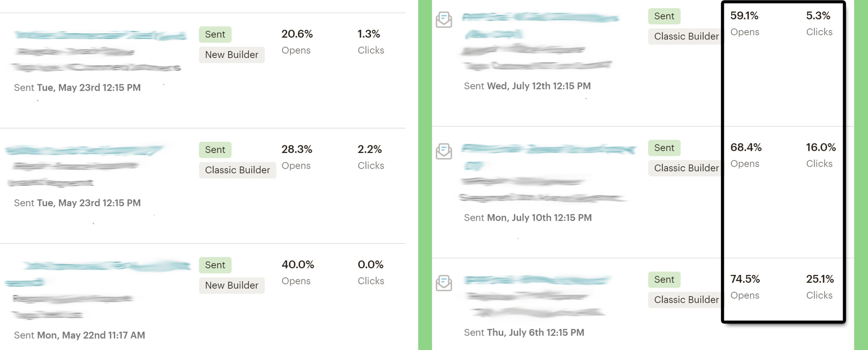This screenshot has width=868, height=350.
Task: Click the envelope icon for July 12th campaign
Action: pyautogui.click(x=444, y=19)
